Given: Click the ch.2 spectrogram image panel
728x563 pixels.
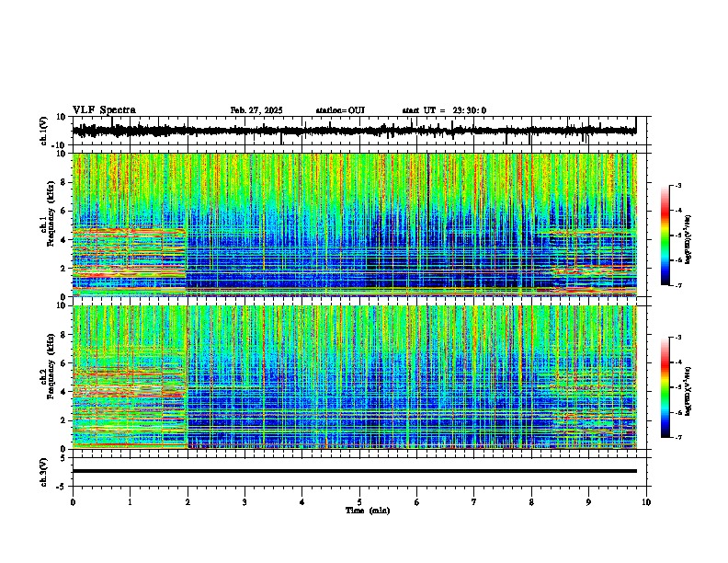Looking at the screenshot, I should (354, 377).
